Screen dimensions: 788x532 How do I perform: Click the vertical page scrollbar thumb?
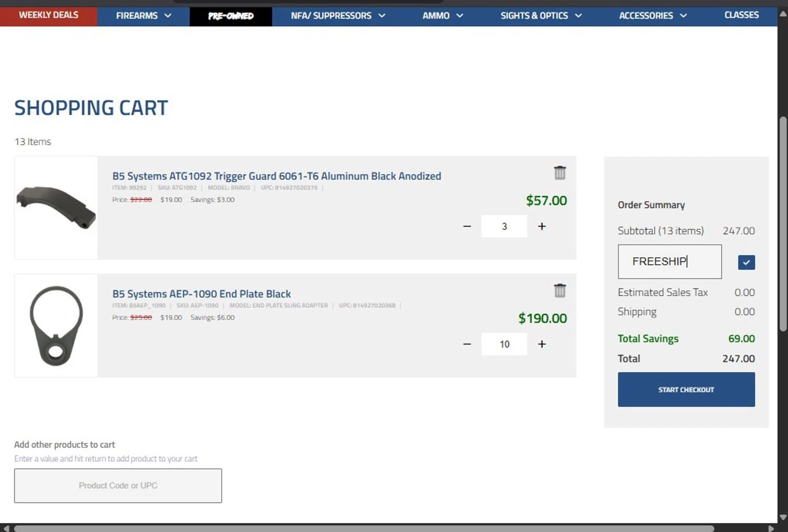coord(783,223)
